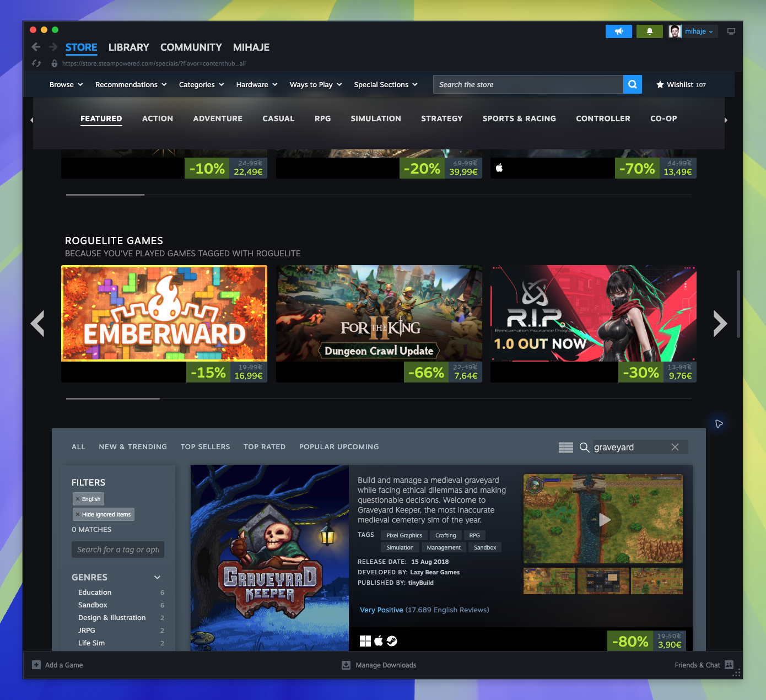
Task: Click the Wishlist star icon
Action: tap(660, 84)
